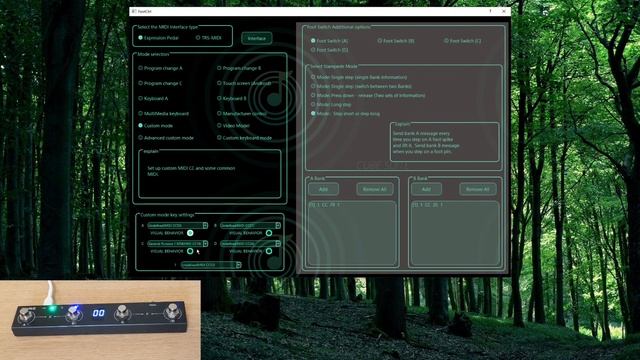Toggle VISUAL BEHAVIOR for key A
The height and width of the screenshot is (360, 640).
tap(190, 233)
